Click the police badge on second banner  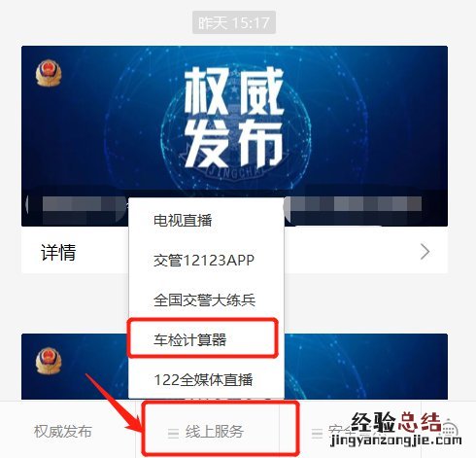click(x=49, y=361)
